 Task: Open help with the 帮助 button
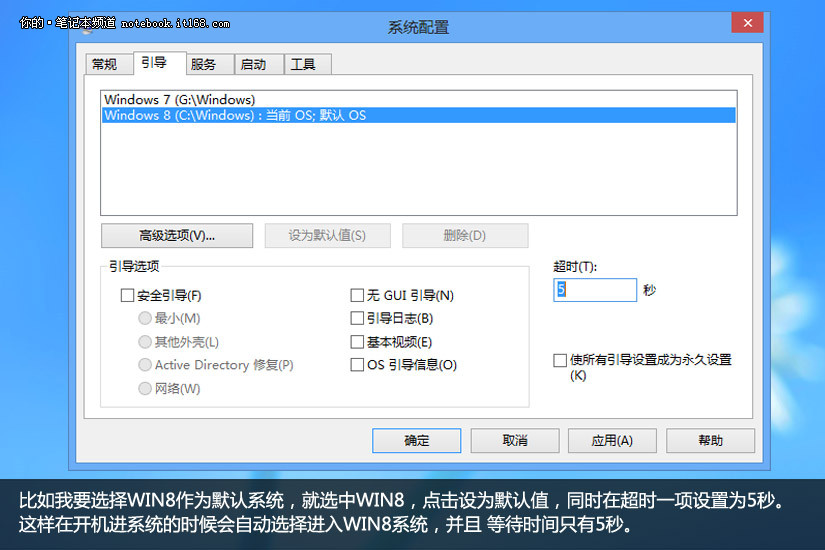[710, 440]
